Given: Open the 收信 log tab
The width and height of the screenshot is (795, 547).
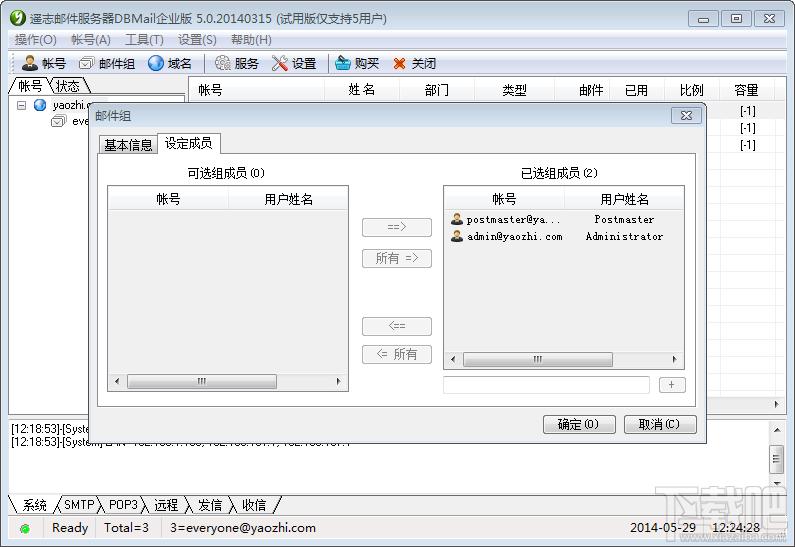Looking at the screenshot, I should pos(254,504).
